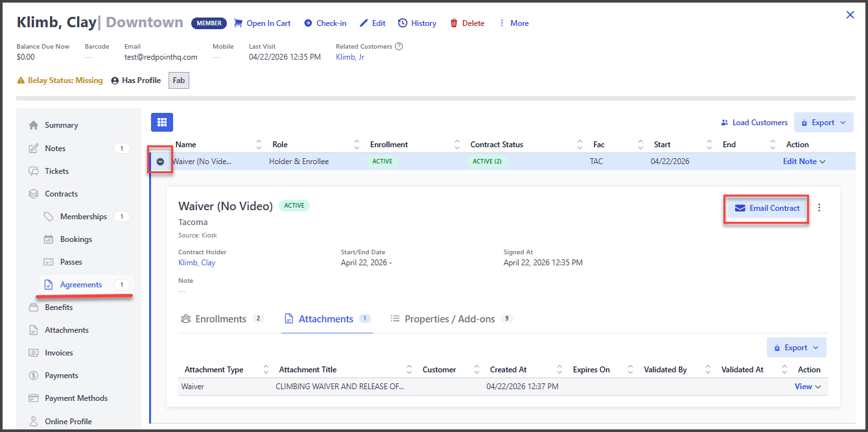Open the Invoices sidebar section

[x=58, y=353]
